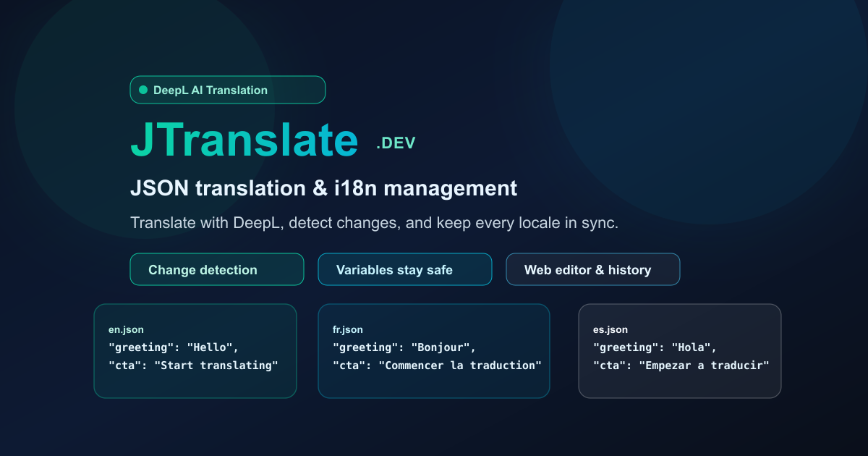Open the es.json file card

(680, 351)
